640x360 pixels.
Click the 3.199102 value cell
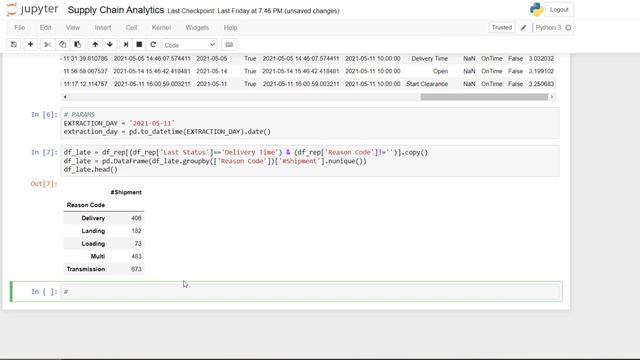541,71
